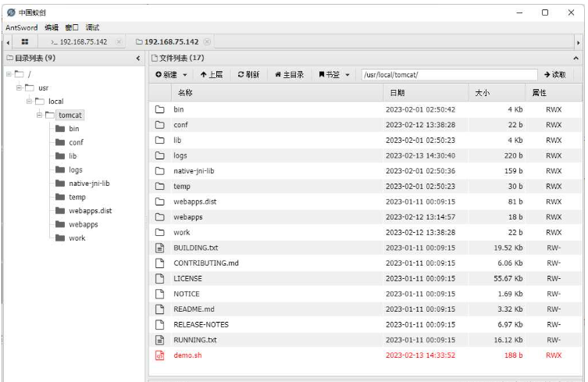Click the size value 55.67 Kb
The image size is (588, 382).
(x=508, y=278)
